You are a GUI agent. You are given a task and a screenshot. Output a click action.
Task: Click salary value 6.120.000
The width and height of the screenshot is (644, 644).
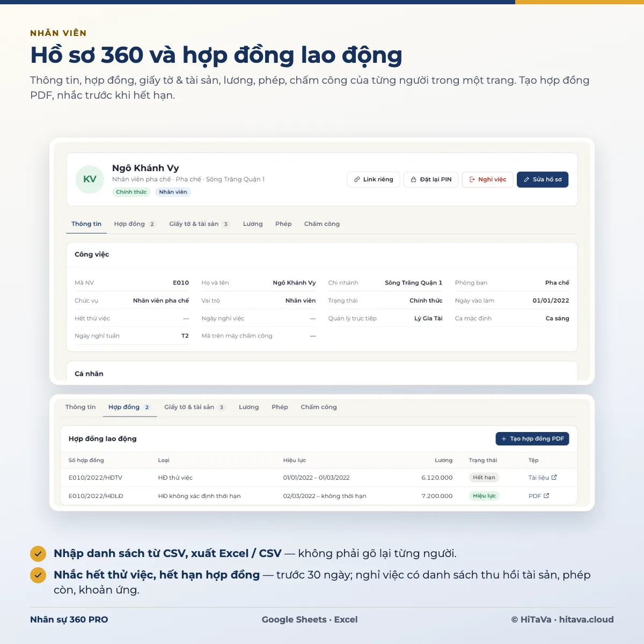[437, 478]
